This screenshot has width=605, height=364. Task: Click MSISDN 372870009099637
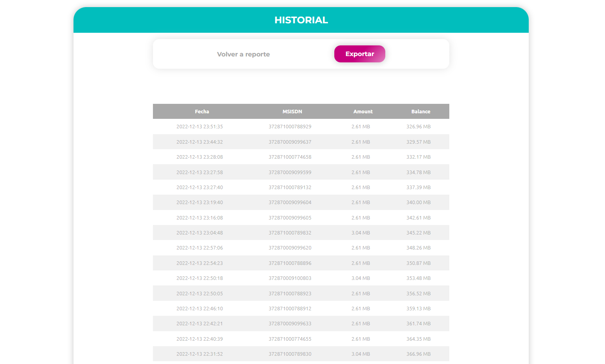pos(290,142)
